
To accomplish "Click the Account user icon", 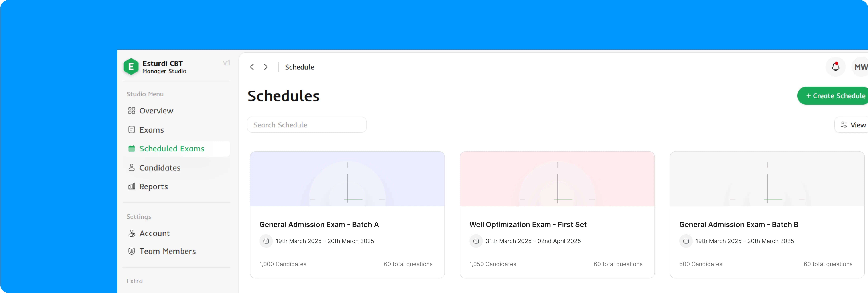I will coord(131,233).
